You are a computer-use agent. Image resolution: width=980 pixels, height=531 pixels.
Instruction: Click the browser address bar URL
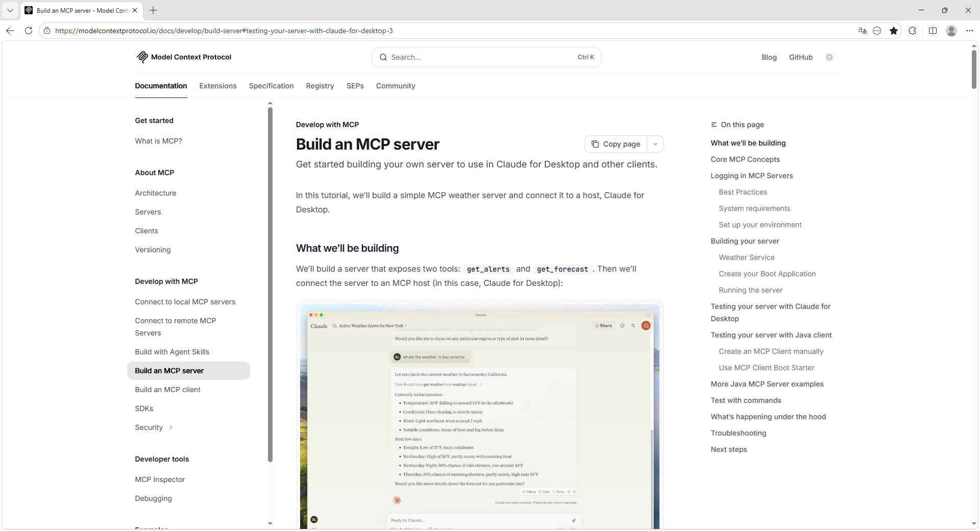point(224,31)
